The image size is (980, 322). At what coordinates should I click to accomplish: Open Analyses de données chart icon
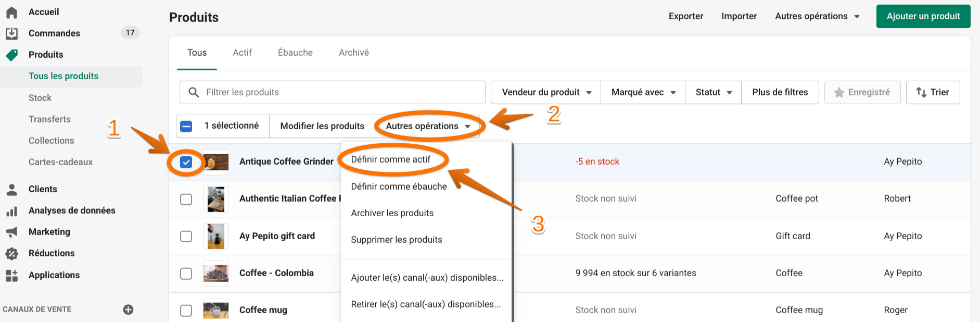[x=11, y=211]
